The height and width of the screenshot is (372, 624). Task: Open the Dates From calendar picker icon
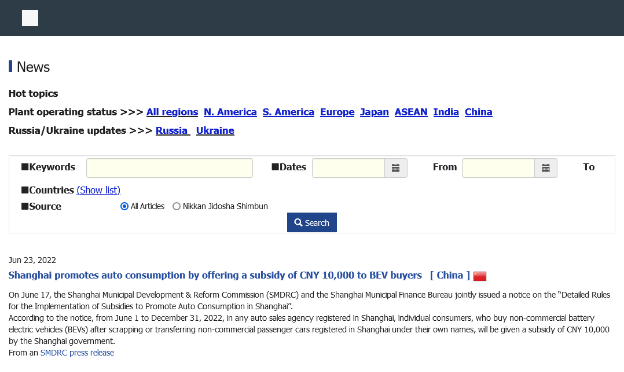pyautogui.click(x=396, y=168)
